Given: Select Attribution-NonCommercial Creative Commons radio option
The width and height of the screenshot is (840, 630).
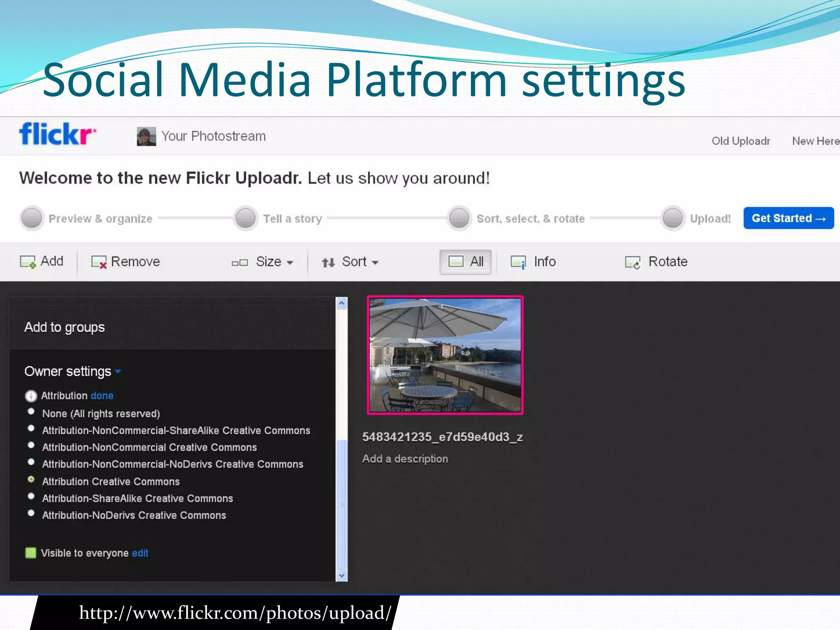Looking at the screenshot, I should coord(31,445).
